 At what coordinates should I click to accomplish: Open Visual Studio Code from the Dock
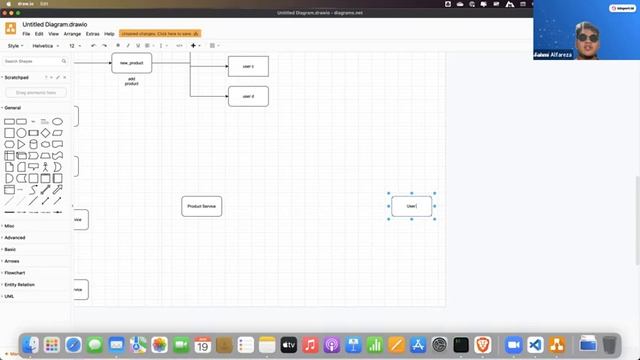[536, 345]
